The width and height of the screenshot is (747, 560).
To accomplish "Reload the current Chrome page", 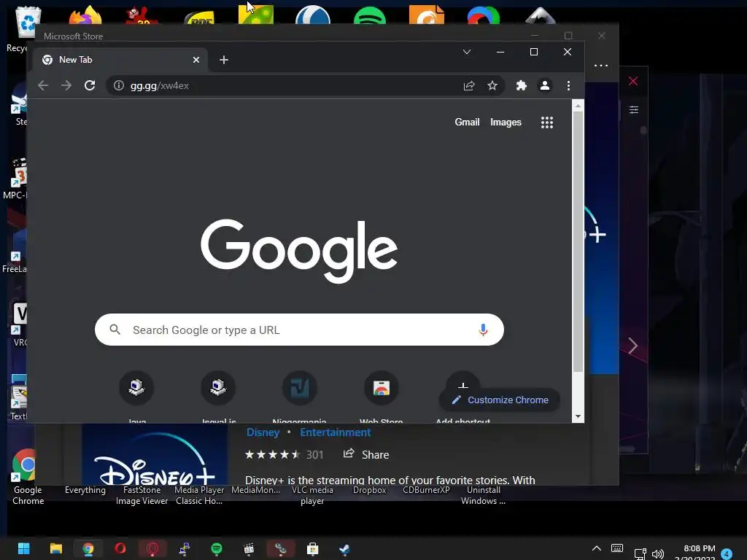I will click(x=90, y=86).
